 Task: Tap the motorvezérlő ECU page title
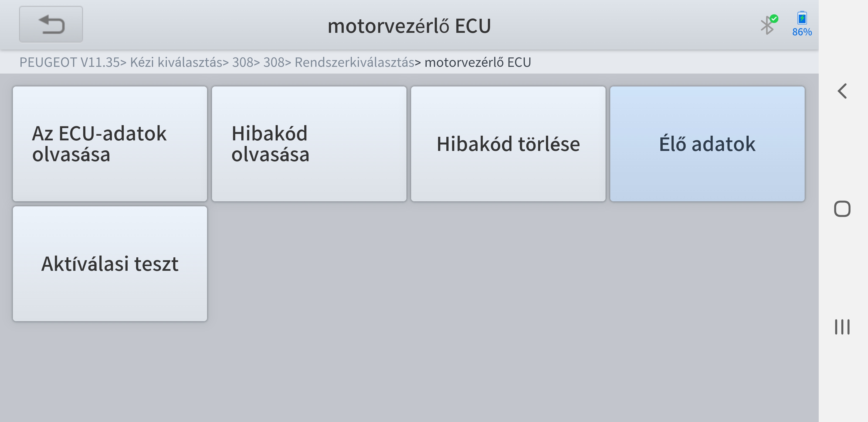pos(409,26)
